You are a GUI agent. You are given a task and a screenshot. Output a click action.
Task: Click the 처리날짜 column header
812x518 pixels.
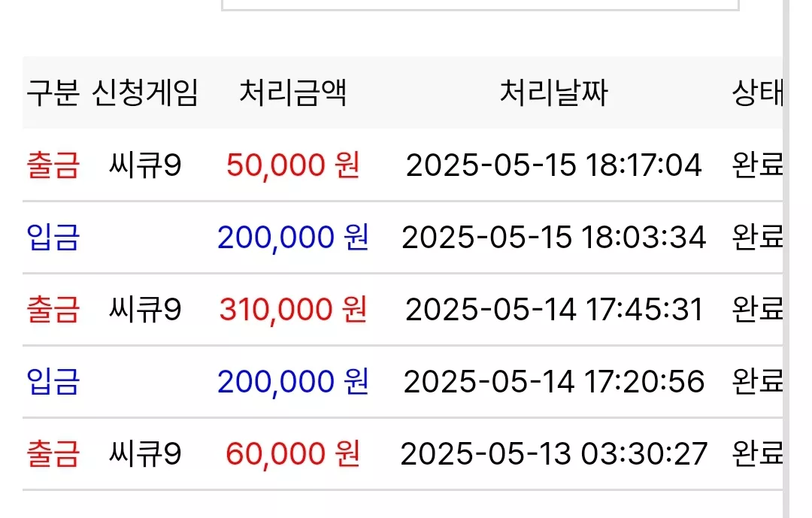(x=553, y=93)
